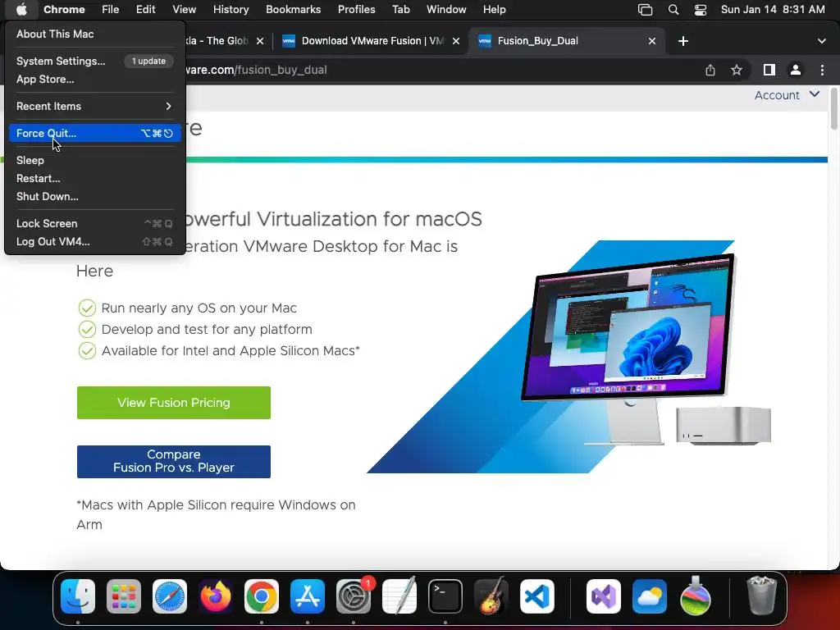Open the File menu
Screen dimensions: 840x630
pyautogui.click(x=111, y=10)
